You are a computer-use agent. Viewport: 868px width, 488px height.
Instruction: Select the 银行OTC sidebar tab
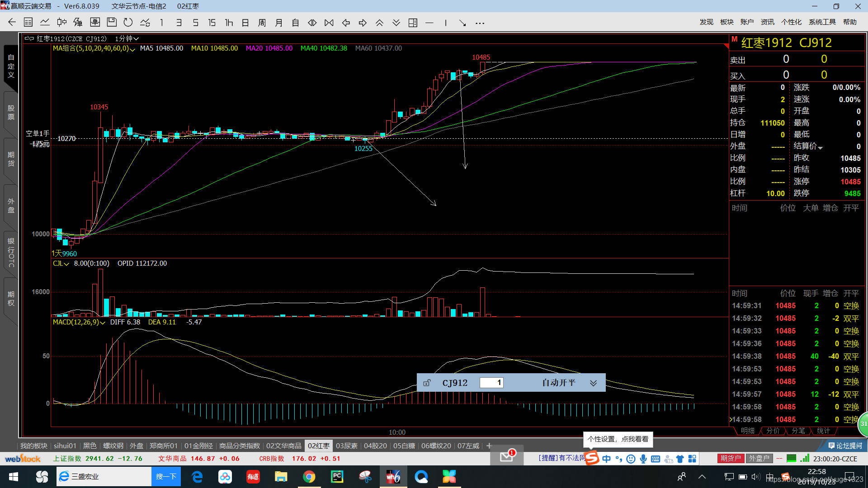[11, 252]
